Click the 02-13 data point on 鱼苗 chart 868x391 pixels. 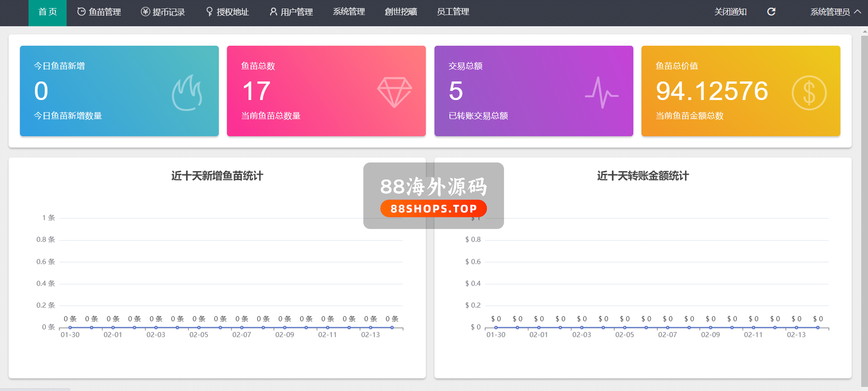tap(371, 327)
